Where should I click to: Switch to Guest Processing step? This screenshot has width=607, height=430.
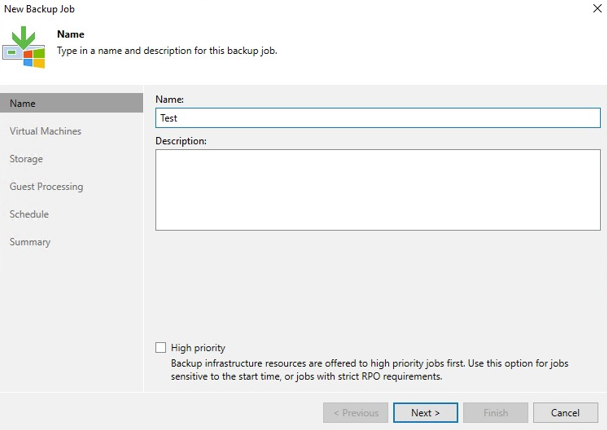coord(47,187)
